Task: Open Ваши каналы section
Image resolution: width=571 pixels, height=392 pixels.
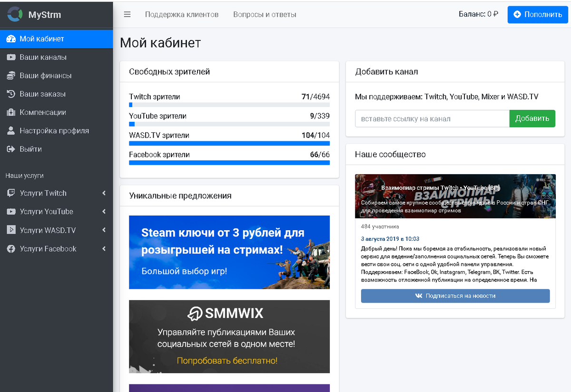Action: (57, 57)
